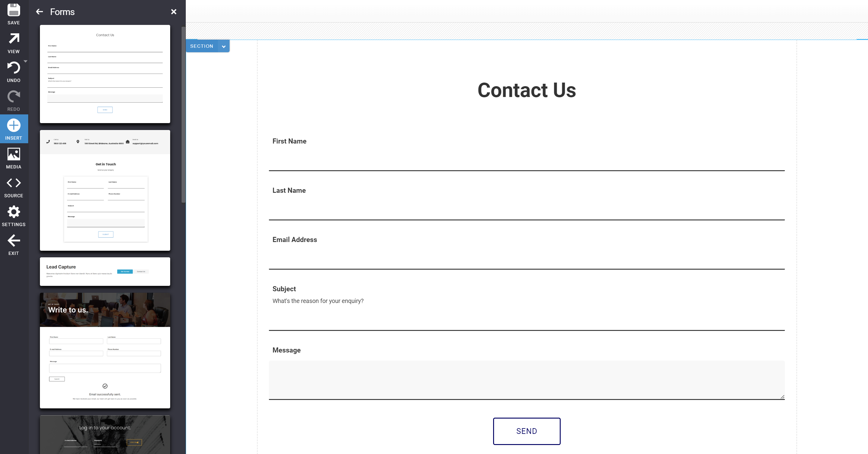
Task: Redo the last undone action
Action: point(14,97)
